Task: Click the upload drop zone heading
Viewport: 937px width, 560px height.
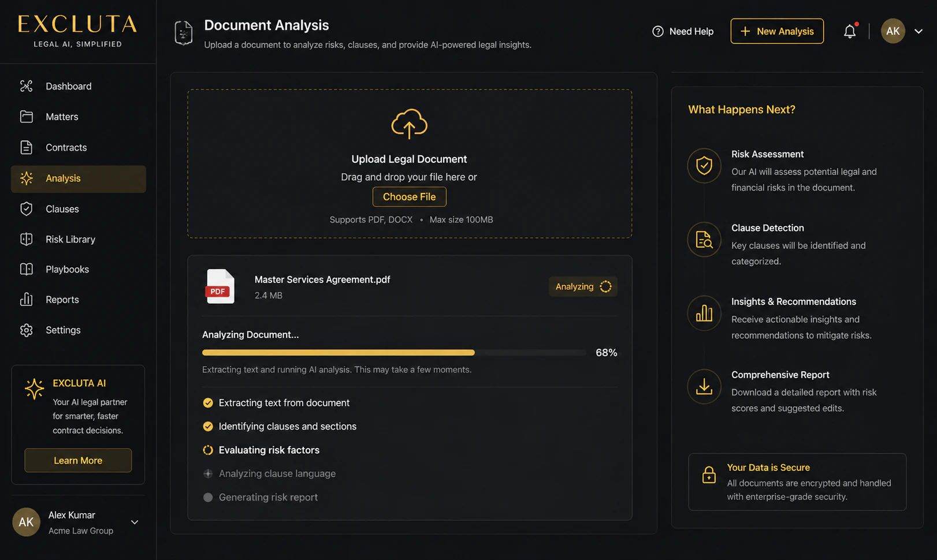Action: point(409,159)
